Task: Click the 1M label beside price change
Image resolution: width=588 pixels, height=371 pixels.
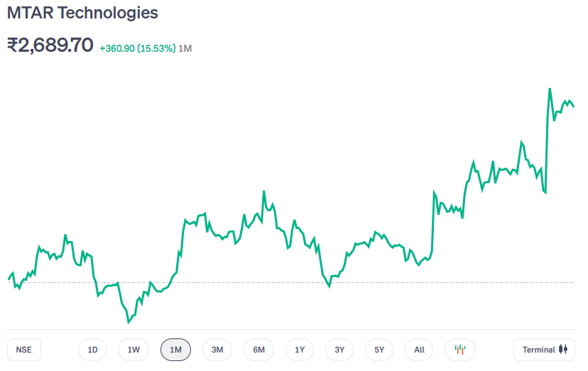Action: [x=185, y=48]
